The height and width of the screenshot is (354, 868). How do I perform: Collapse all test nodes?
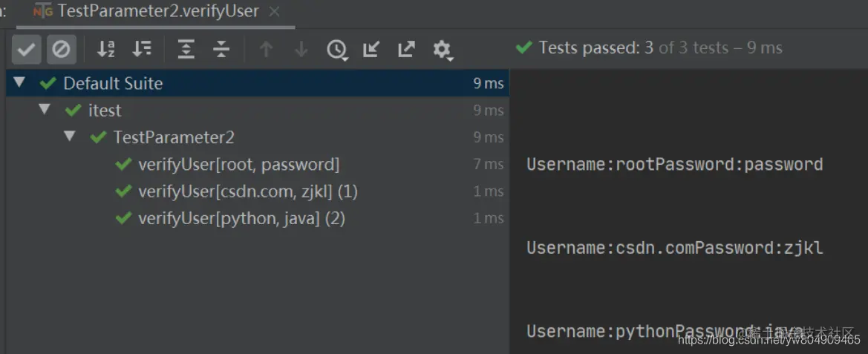pyautogui.click(x=221, y=49)
